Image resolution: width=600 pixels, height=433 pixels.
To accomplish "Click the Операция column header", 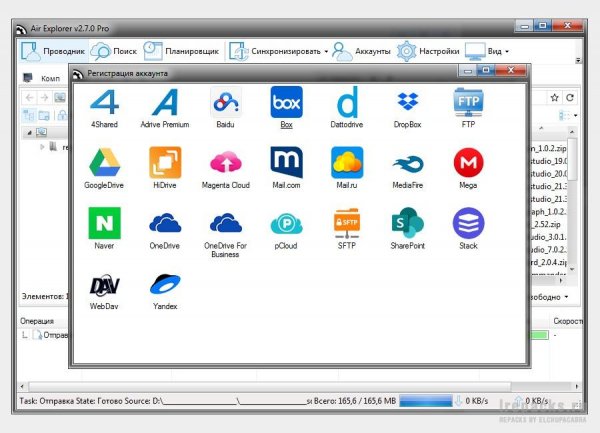I will (37, 321).
